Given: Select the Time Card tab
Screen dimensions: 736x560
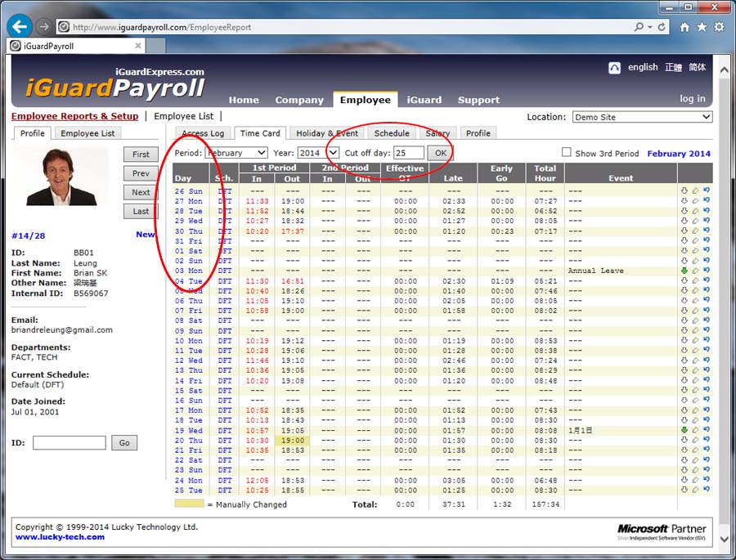Looking at the screenshot, I should point(260,133).
